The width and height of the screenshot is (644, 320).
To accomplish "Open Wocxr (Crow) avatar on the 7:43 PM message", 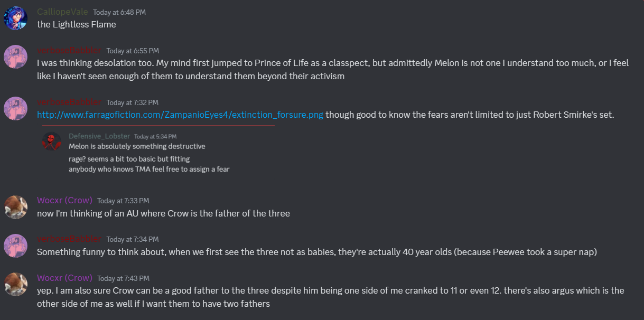I will click(x=15, y=284).
